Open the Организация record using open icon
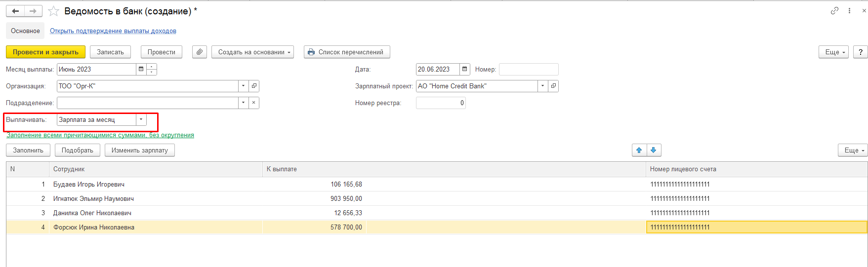This screenshot has width=868, height=267. [x=254, y=86]
